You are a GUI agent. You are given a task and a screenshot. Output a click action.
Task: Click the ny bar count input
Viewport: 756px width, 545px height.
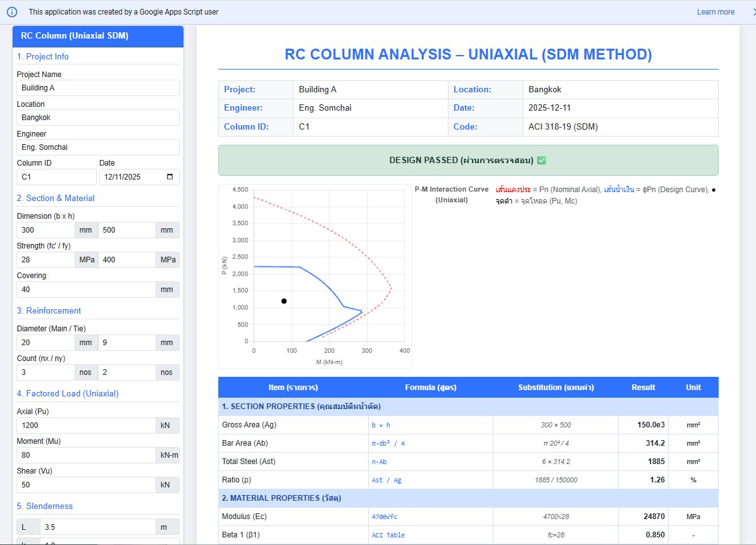pos(127,372)
